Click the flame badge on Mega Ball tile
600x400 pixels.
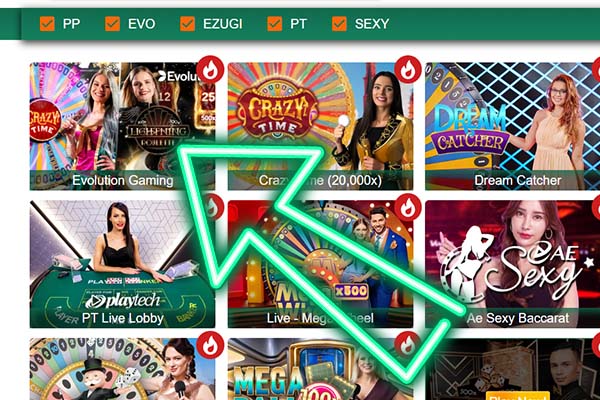408,345
